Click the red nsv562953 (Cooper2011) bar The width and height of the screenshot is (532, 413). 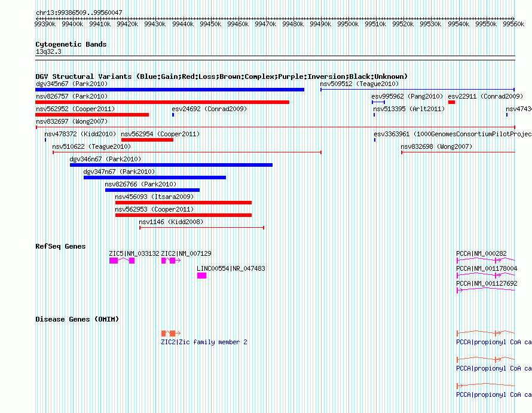coord(184,215)
